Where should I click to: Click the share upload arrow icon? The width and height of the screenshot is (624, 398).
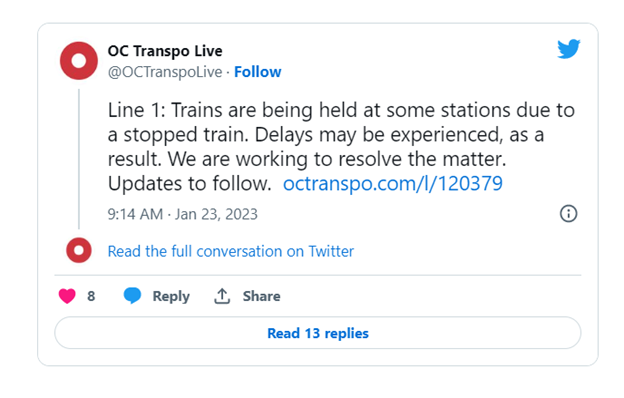pos(222,296)
